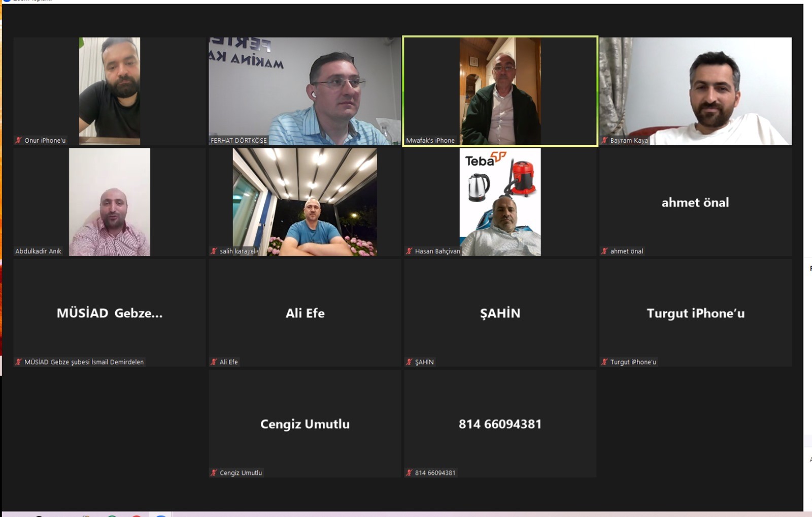This screenshot has height=517, width=812.
Task: Select Hasan Bahçivan's Teba video feed
Action: (x=500, y=202)
